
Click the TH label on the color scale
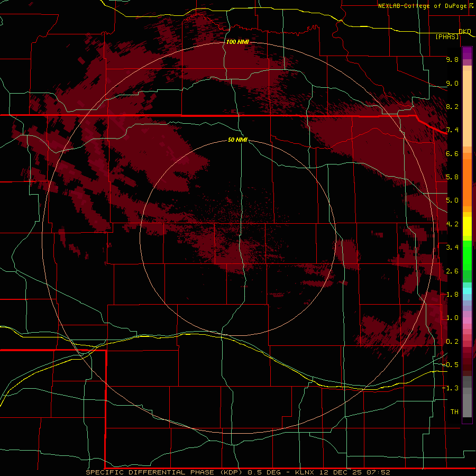(x=454, y=412)
